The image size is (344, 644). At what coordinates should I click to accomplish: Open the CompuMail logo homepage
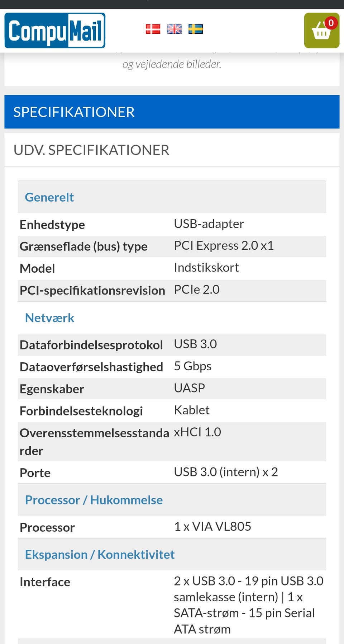[55, 30]
